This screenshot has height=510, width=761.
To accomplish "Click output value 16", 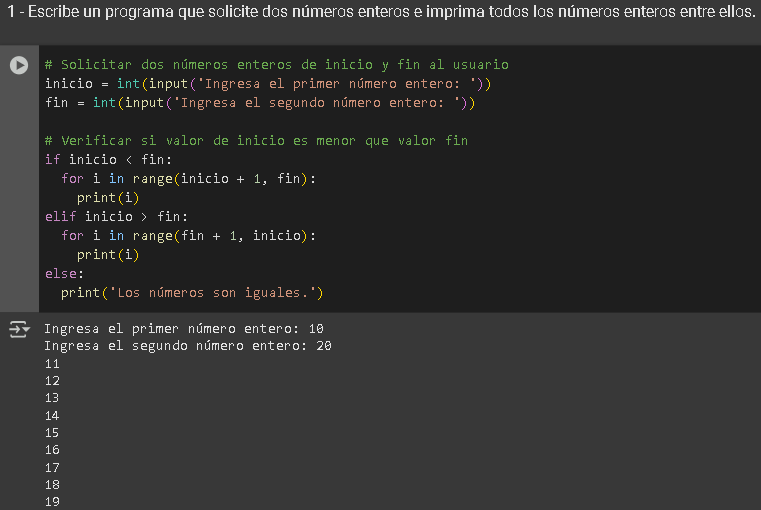I will (52, 449).
